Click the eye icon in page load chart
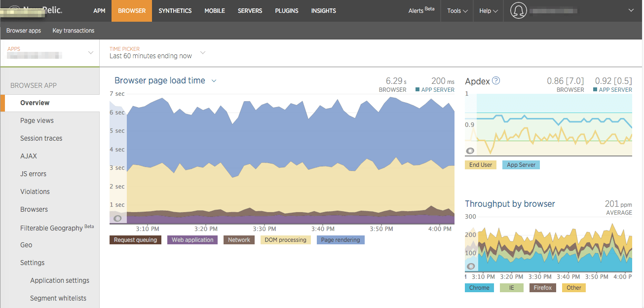Screen dimensions: 644x308 117,218
